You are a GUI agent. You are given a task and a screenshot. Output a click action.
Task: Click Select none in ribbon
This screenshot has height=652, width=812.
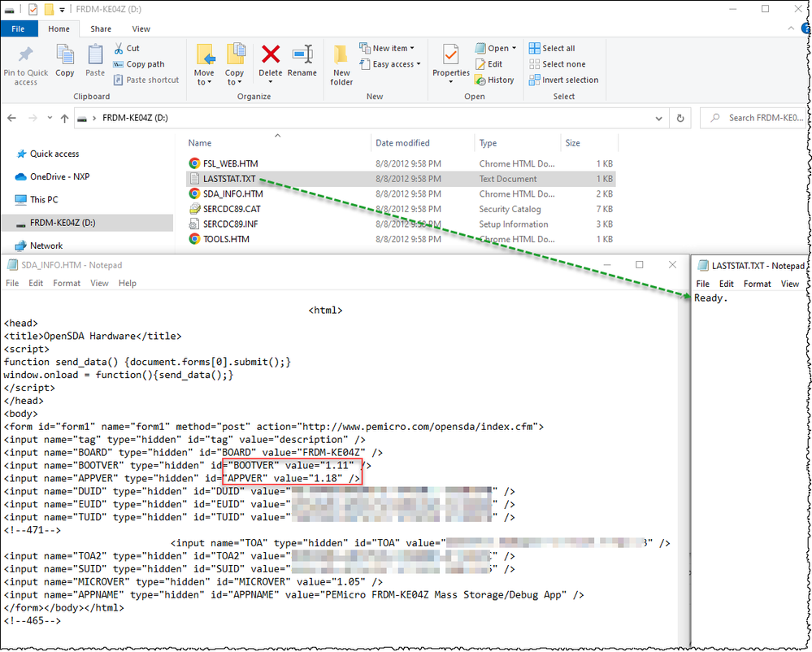click(x=558, y=64)
